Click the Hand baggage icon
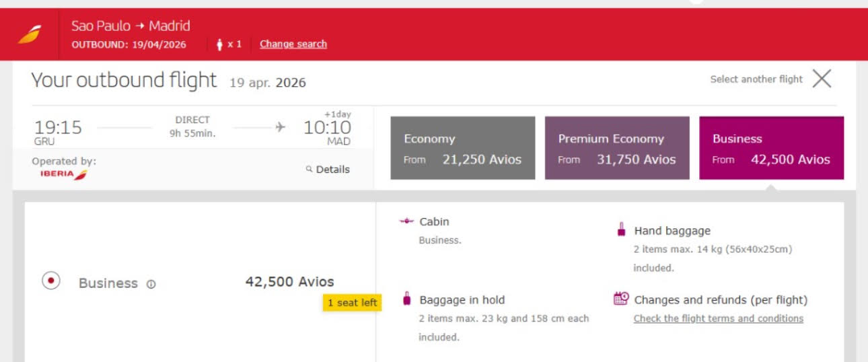The width and height of the screenshot is (868, 362). pyautogui.click(x=622, y=230)
